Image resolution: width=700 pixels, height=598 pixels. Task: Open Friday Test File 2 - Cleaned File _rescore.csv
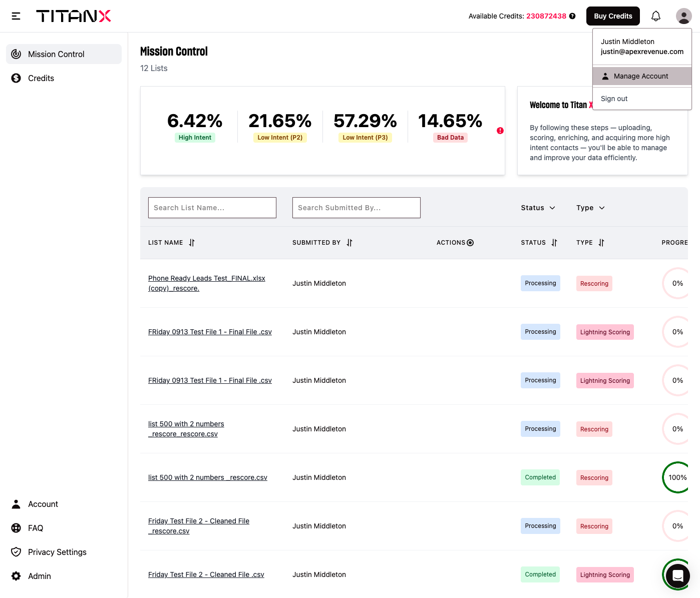click(x=199, y=526)
